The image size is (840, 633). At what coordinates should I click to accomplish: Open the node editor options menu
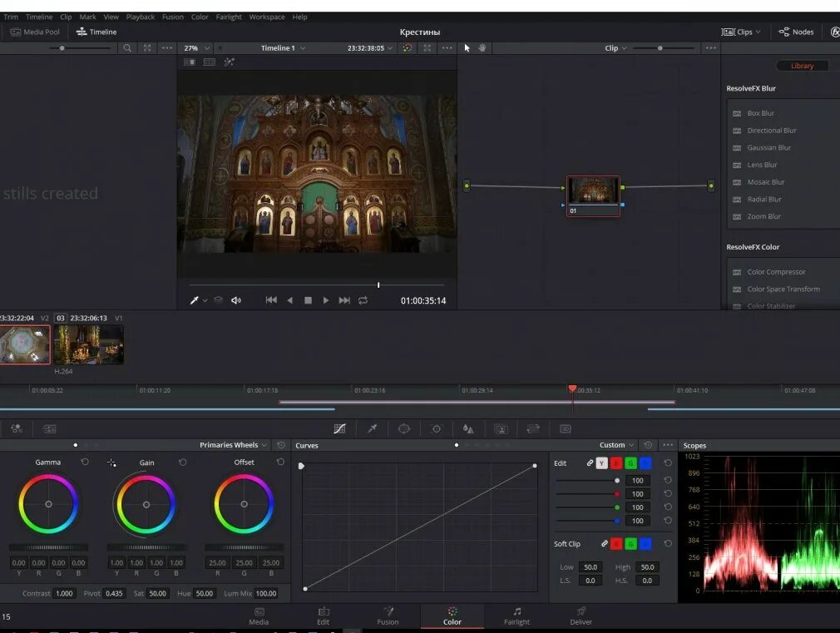[711, 47]
